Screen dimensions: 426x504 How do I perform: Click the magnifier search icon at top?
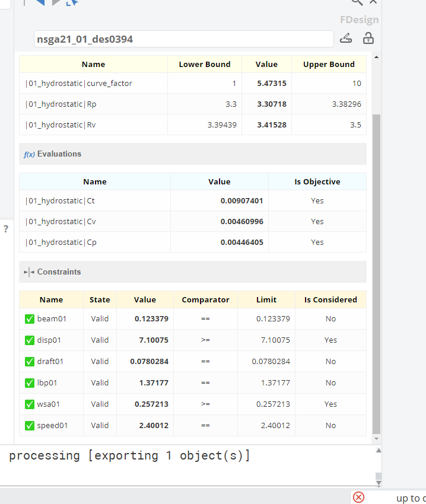tap(357, 2)
